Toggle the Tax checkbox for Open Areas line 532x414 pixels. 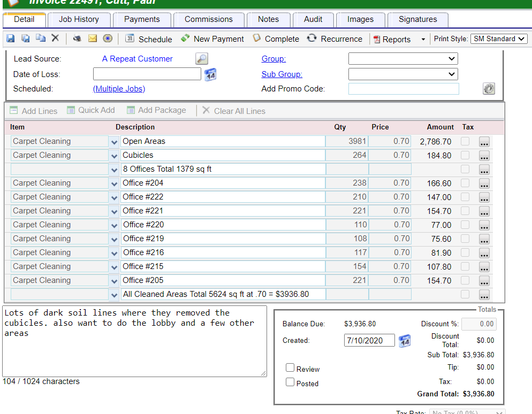click(x=465, y=141)
